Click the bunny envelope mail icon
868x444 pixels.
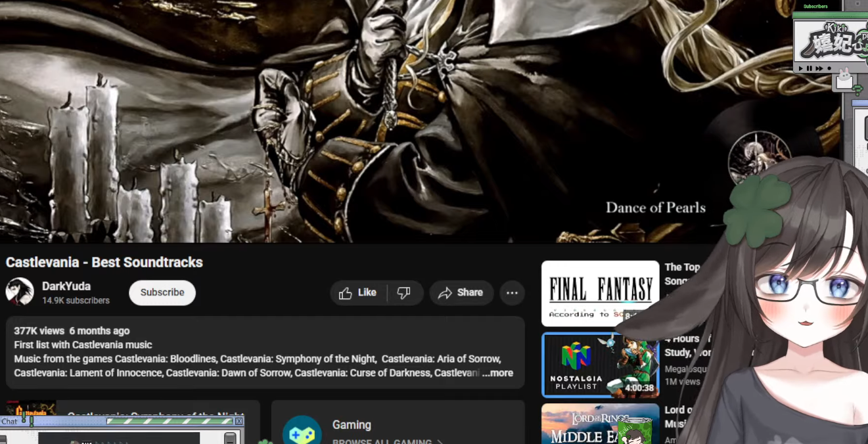[844, 81]
